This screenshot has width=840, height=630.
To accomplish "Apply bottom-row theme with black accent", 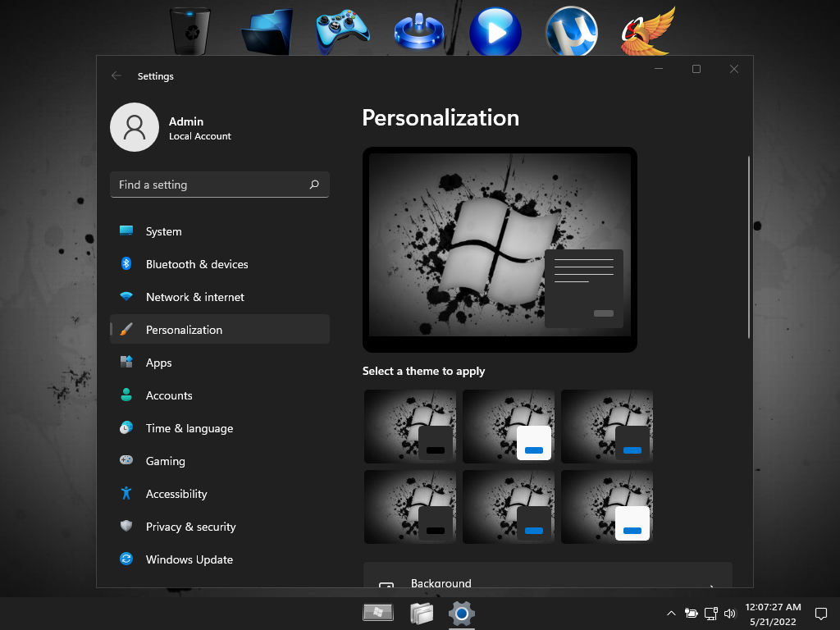I will click(x=410, y=507).
